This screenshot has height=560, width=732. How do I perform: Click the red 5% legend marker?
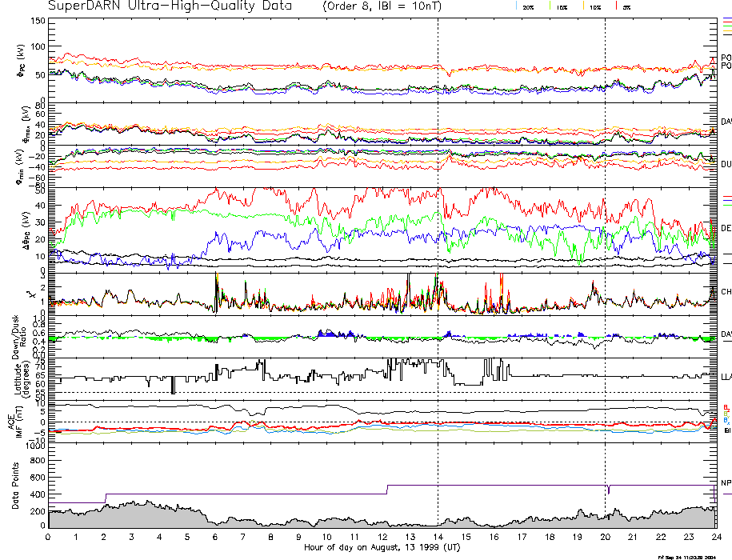[615, 6]
